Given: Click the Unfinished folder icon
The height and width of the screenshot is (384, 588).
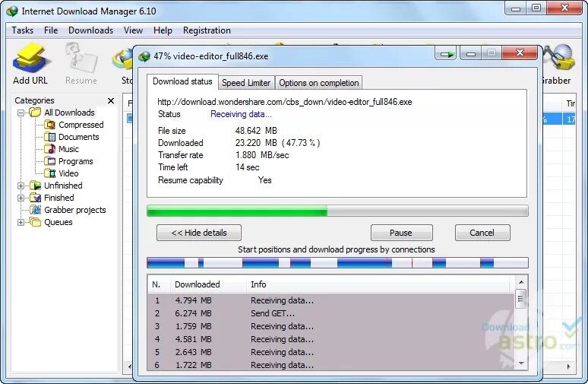Looking at the screenshot, I should click(35, 186).
